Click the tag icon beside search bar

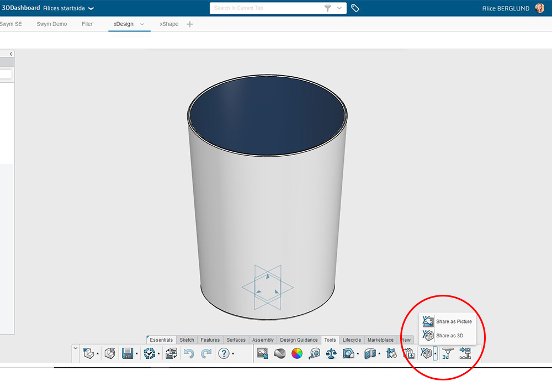[x=355, y=8]
